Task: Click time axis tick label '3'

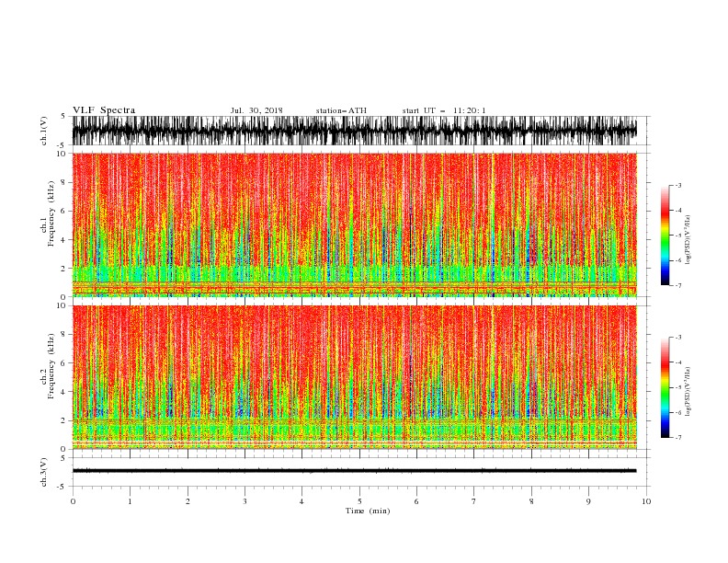Action: (245, 501)
